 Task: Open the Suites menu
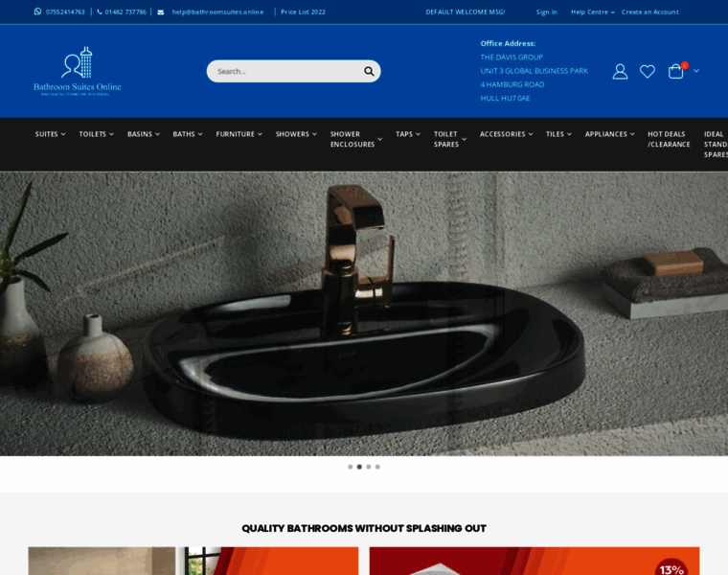50,134
